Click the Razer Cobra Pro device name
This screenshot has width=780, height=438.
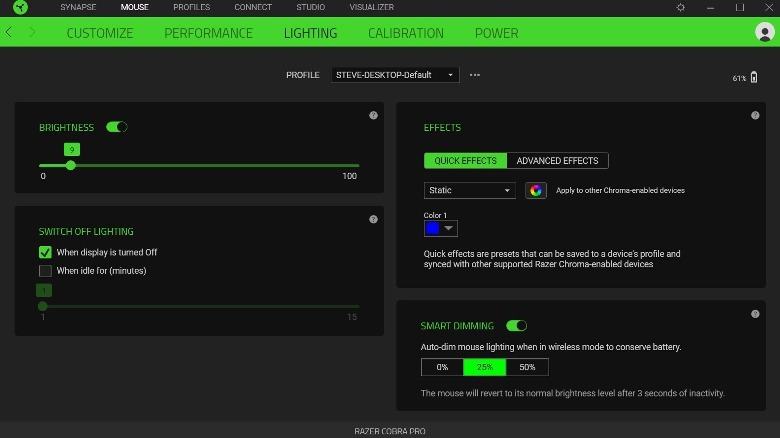point(390,431)
